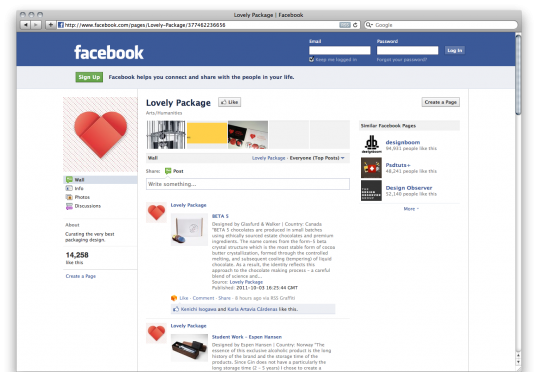This screenshot has height=372, width=538.
Task: Open Forgot your password link
Action: coord(402,59)
